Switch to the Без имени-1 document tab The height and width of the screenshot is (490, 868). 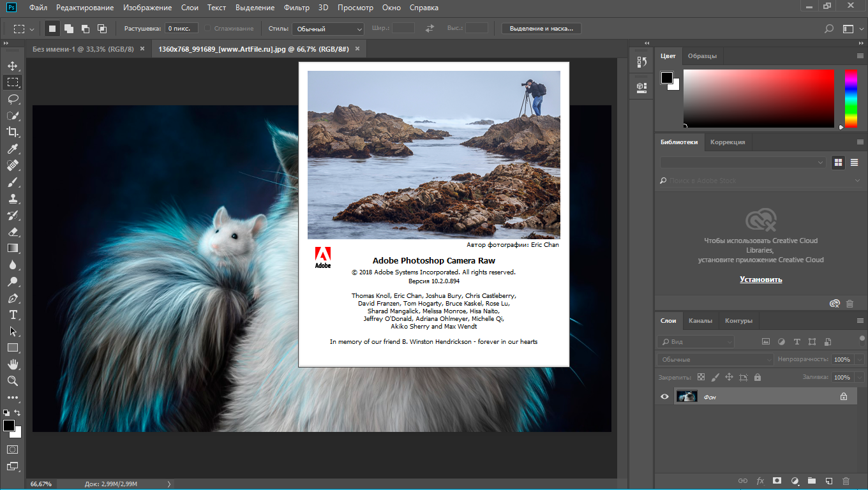pos(84,49)
